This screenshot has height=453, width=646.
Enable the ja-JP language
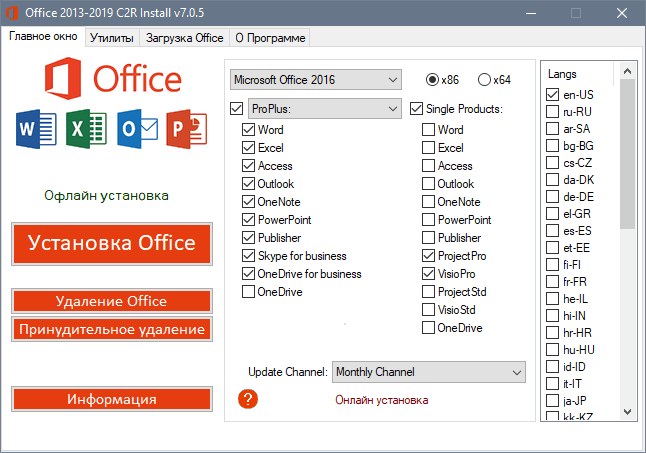(x=552, y=400)
